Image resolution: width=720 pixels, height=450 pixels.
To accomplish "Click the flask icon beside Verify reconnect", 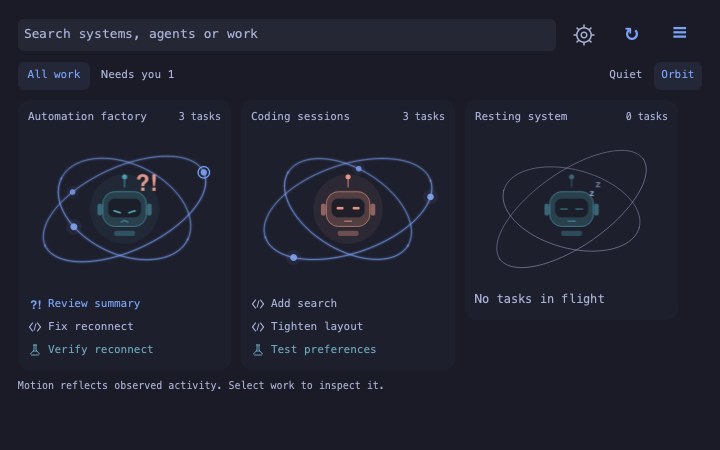I will pos(35,350).
